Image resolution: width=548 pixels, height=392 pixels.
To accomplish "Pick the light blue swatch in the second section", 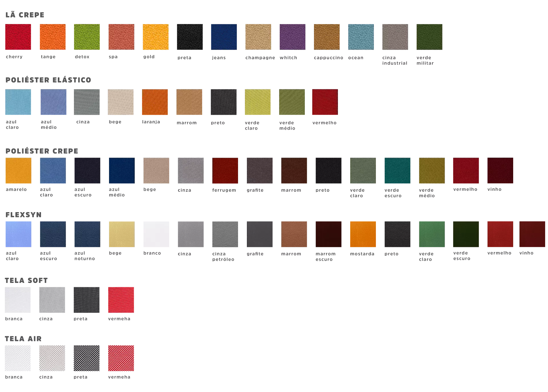I will [x=18, y=103].
